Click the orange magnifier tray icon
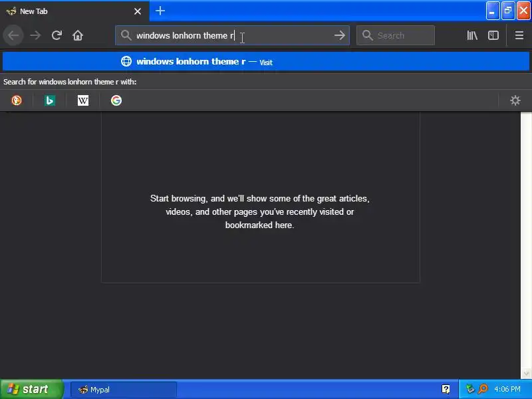 point(483,389)
